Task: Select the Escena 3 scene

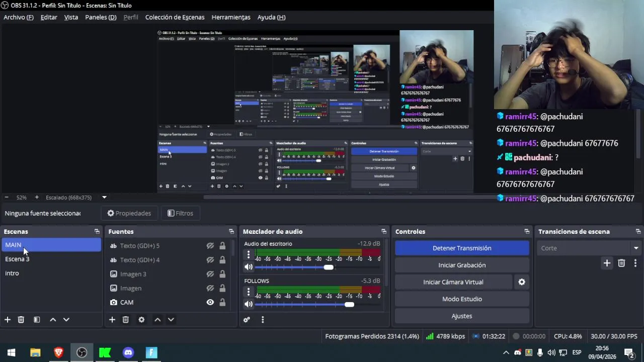Action: (51, 259)
